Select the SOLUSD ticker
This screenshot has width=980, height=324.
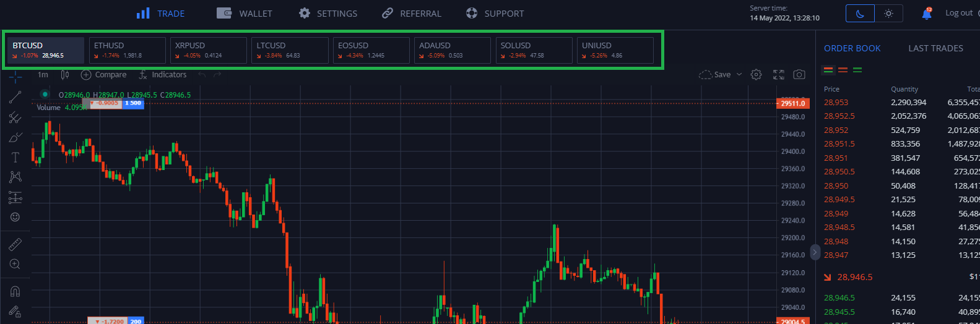[534, 50]
